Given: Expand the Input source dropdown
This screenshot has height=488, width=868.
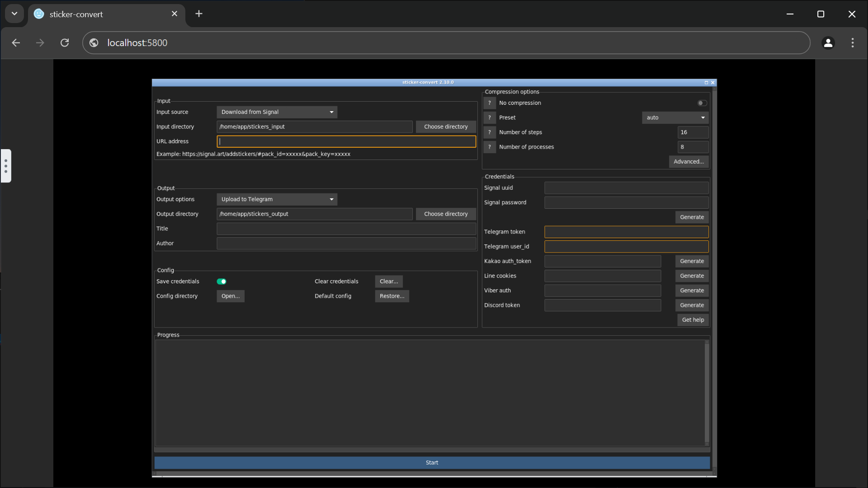Looking at the screenshot, I should (x=277, y=112).
